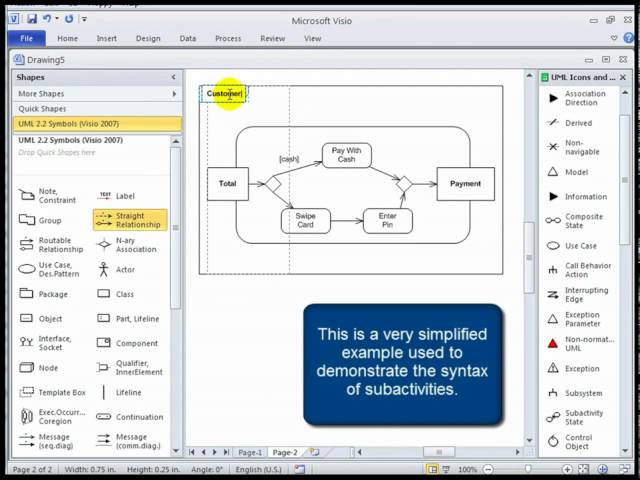640x480 pixels.
Task: Select the Routable Relationship shape
Action: 51,244
